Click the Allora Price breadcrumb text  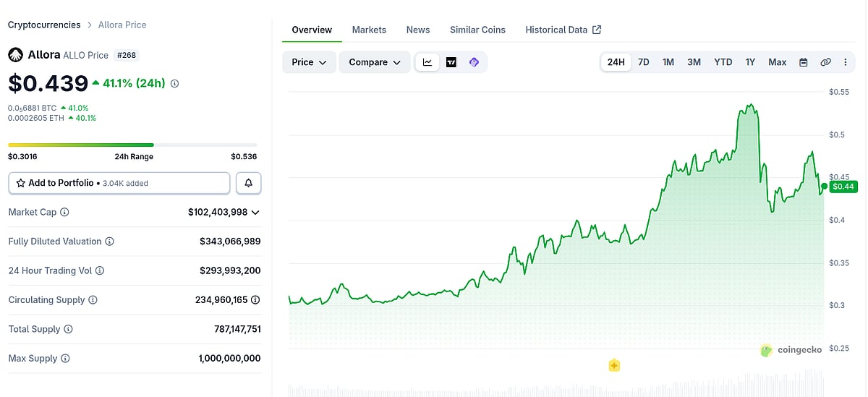point(122,25)
